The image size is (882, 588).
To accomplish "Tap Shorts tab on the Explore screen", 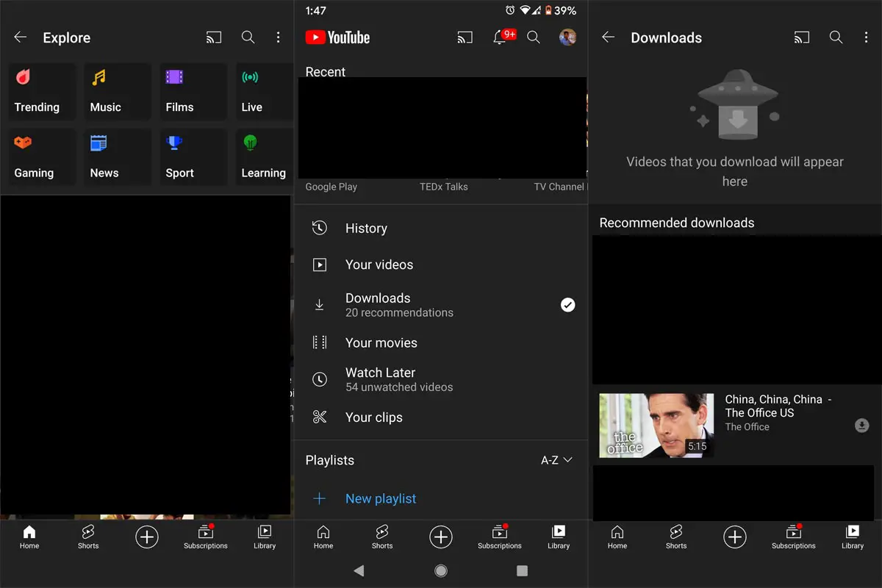I will (88, 537).
